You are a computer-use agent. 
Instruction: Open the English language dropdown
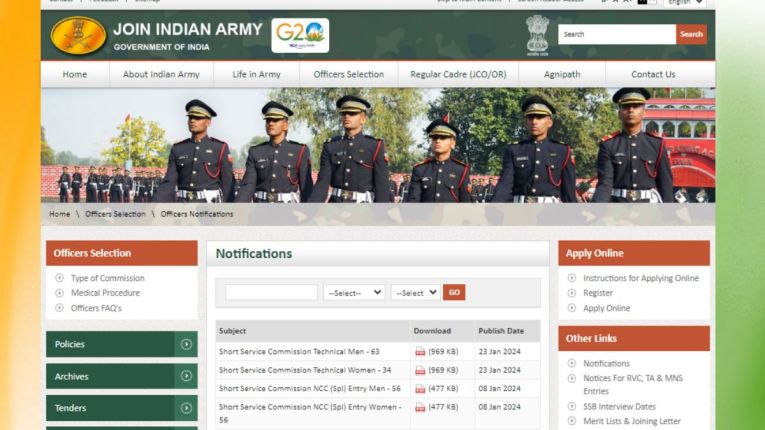pyautogui.click(x=684, y=2)
